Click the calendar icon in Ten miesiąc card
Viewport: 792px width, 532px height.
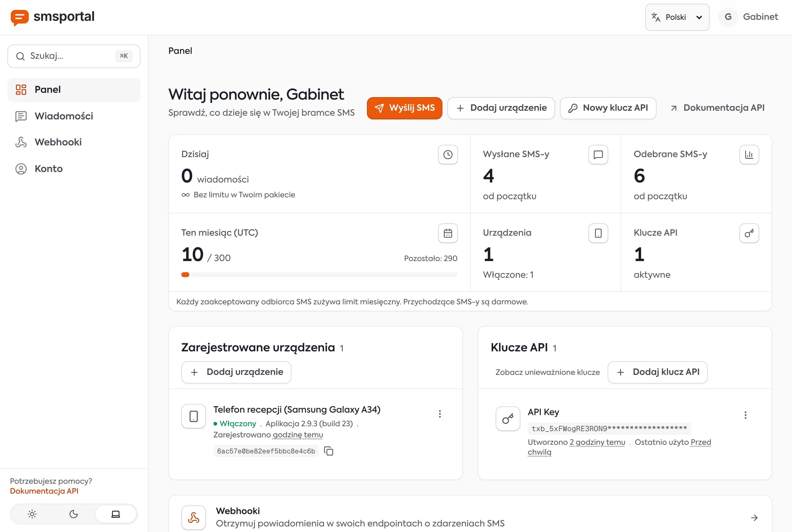[x=448, y=233]
